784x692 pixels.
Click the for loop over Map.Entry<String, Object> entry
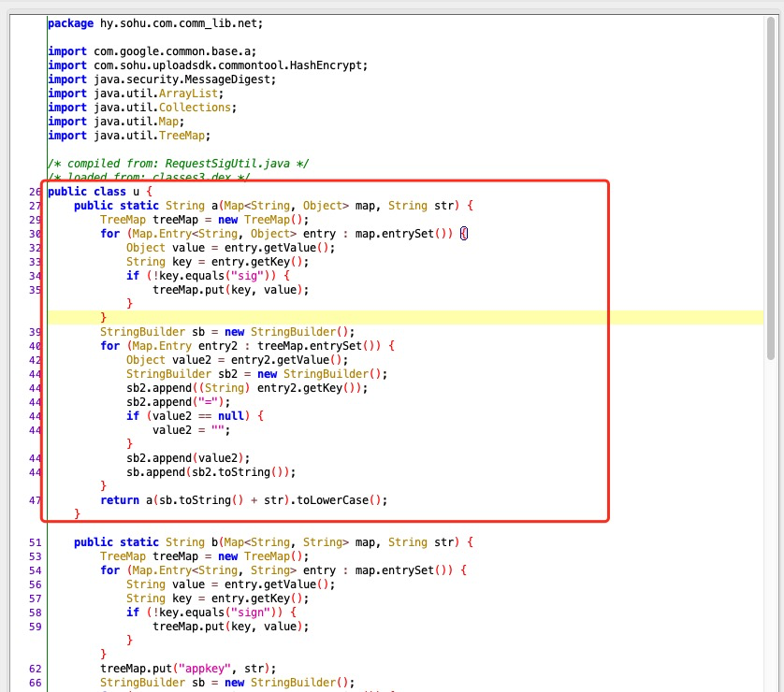tap(284, 234)
